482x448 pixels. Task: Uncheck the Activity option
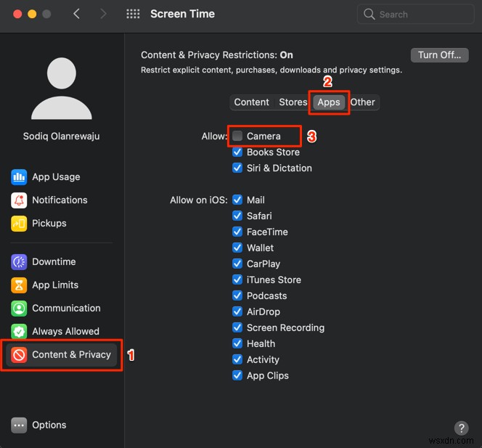point(237,359)
